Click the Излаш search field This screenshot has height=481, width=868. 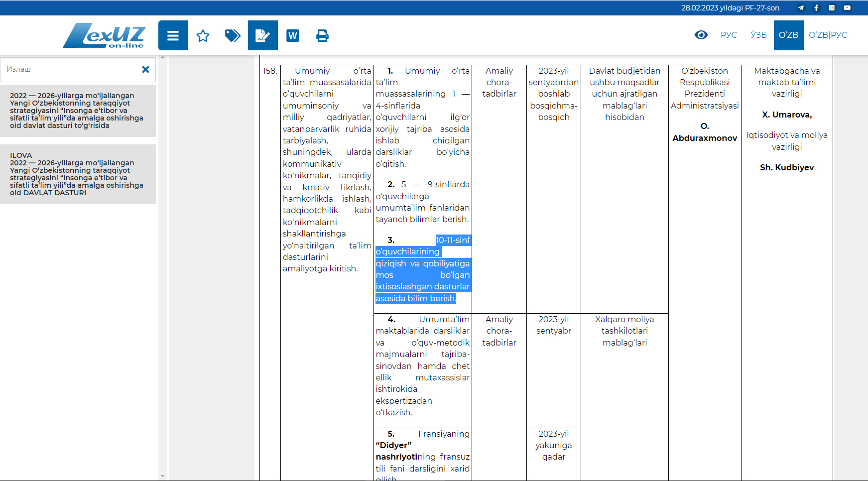71,69
